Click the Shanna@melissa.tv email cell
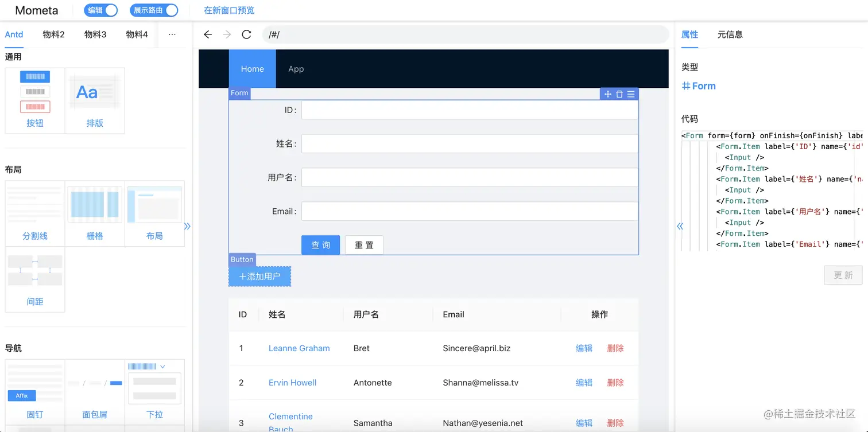Image resolution: width=868 pixels, height=432 pixels. 480,383
